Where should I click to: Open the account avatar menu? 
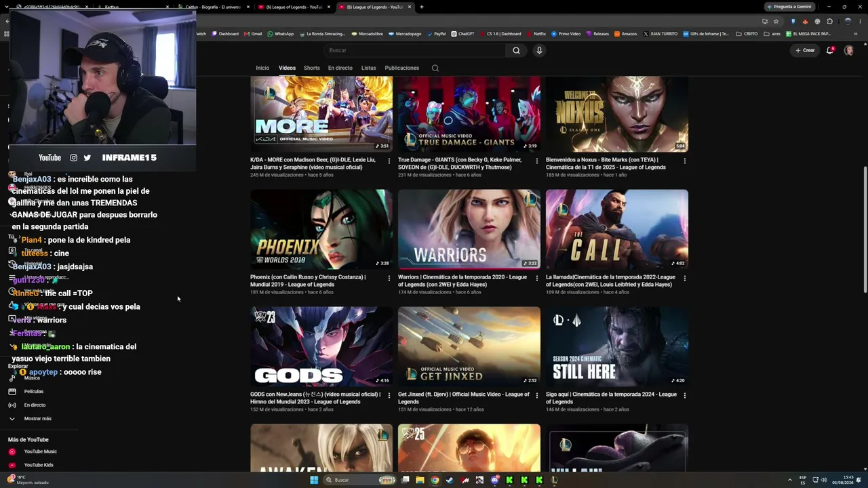point(848,50)
